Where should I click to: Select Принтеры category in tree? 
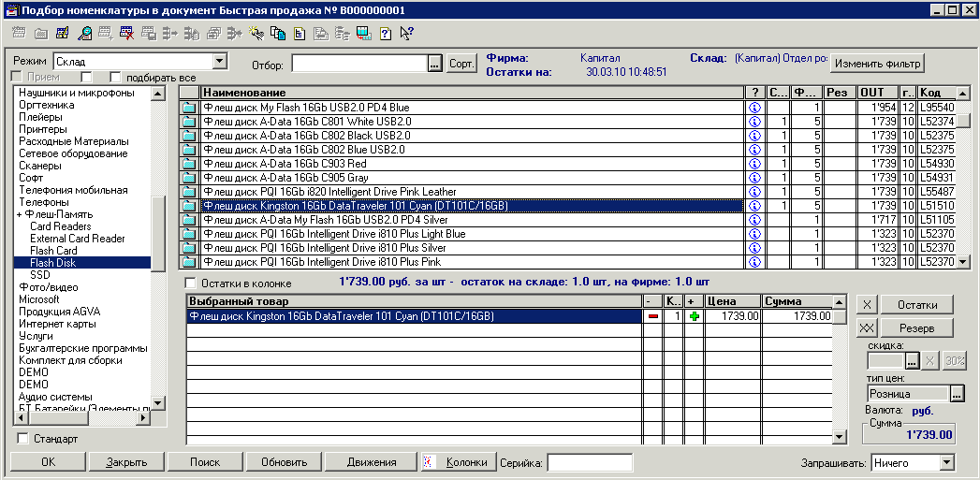[43, 129]
